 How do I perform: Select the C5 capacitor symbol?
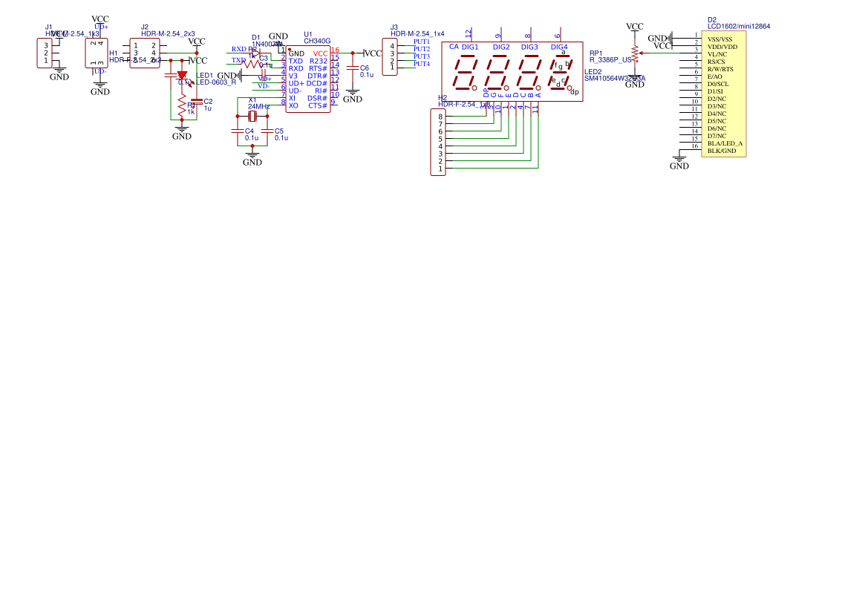click(267, 131)
